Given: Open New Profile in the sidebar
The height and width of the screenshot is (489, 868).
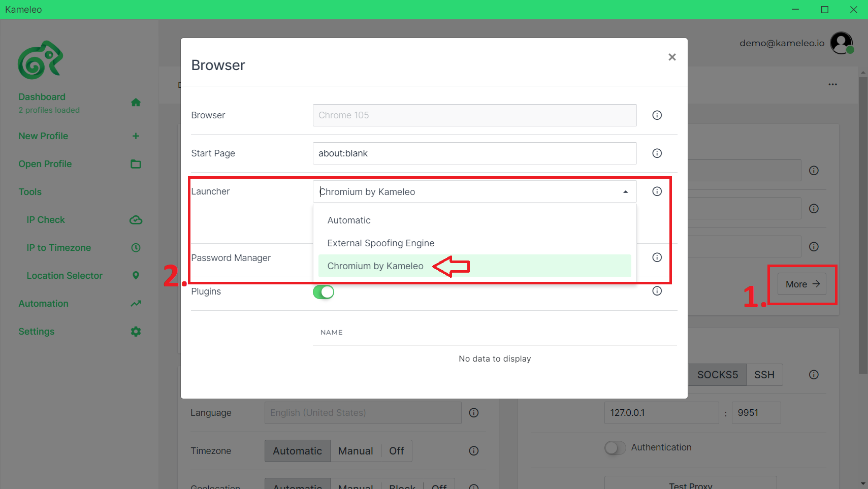Looking at the screenshot, I should (x=43, y=136).
